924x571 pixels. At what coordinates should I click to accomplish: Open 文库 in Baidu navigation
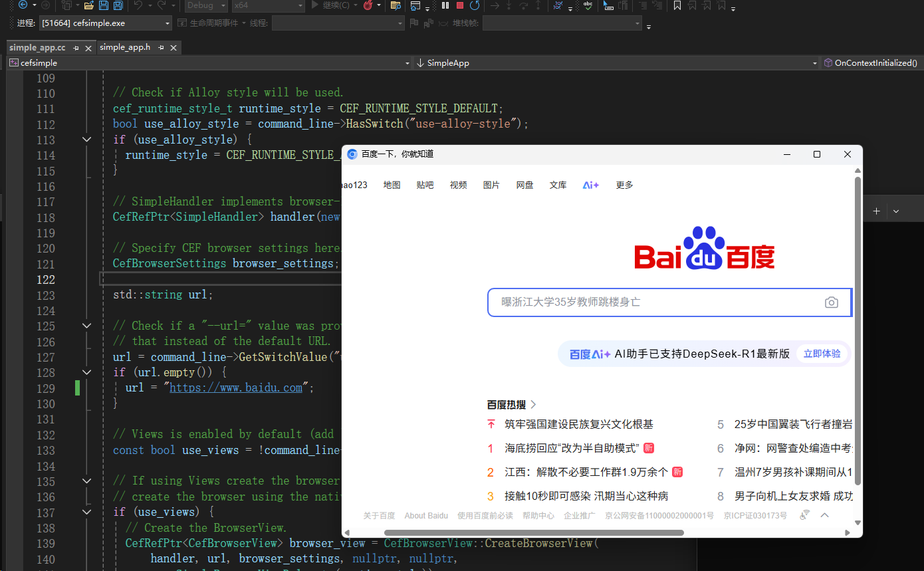[558, 185]
